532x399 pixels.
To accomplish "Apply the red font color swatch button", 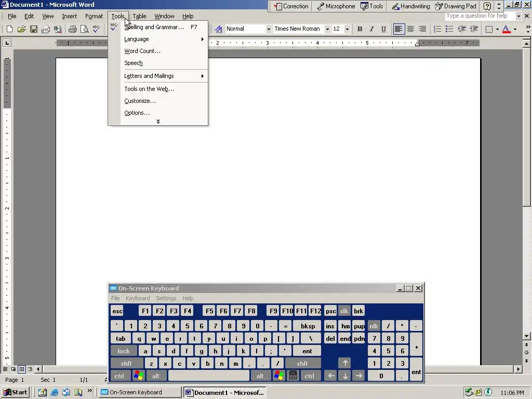I will (x=506, y=29).
